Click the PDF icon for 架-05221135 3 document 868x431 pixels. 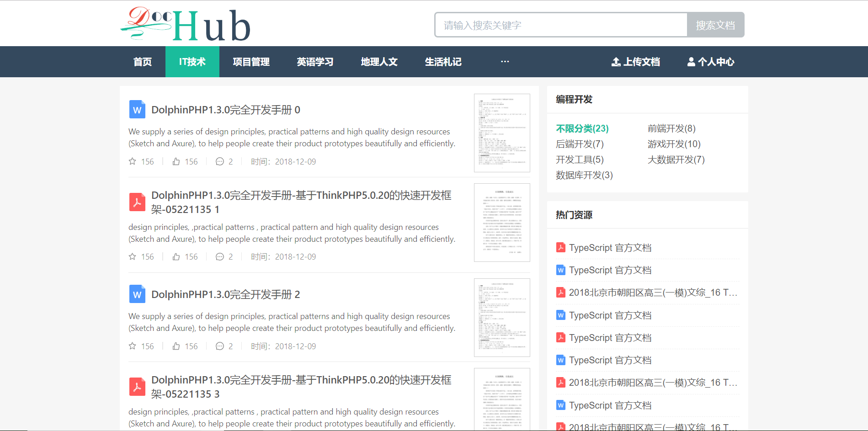[x=137, y=387]
